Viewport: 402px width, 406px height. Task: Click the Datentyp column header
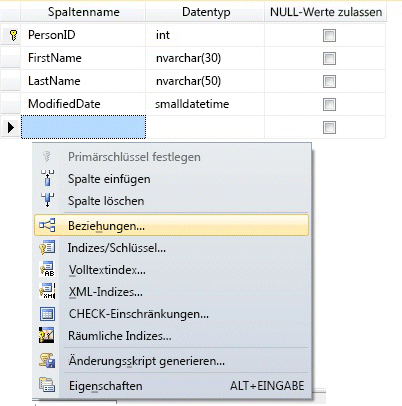pos(206,12)
